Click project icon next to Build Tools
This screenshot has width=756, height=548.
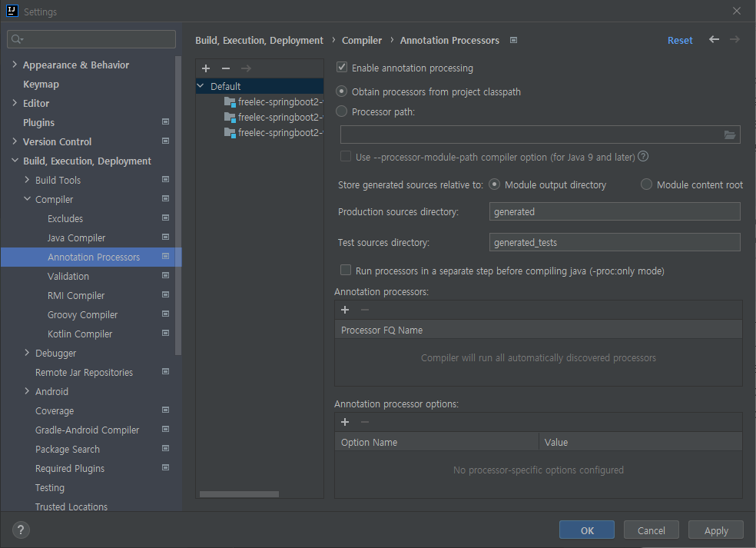click(165, 179)
